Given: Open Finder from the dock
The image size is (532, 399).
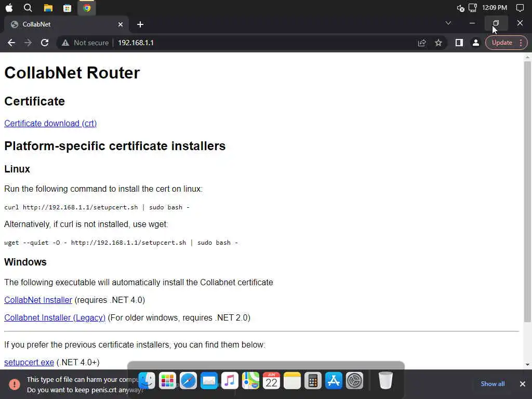Looking at the screenshot, I should 147,380.
